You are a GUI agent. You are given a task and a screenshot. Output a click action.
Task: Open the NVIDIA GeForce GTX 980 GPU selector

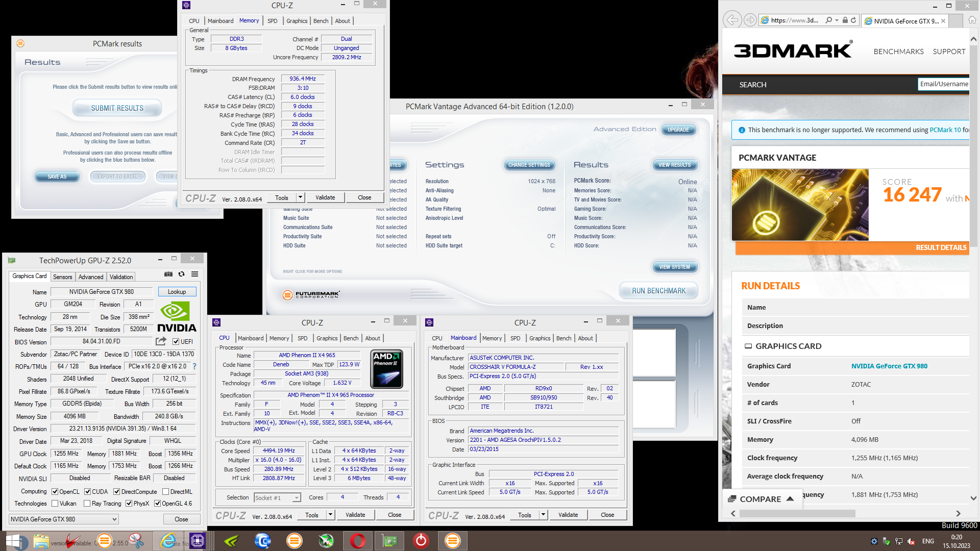click(x=64, y=519)
